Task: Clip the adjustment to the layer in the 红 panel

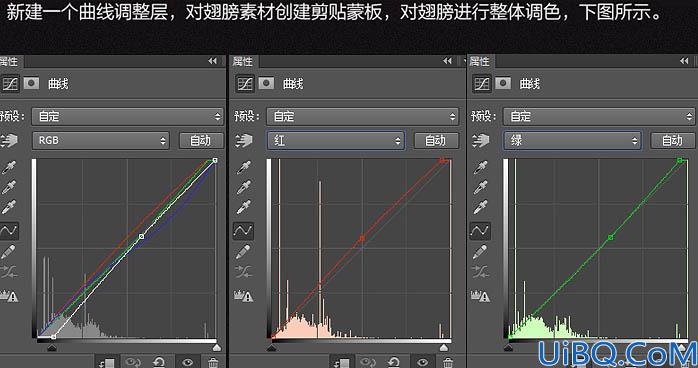Action: 341,363
